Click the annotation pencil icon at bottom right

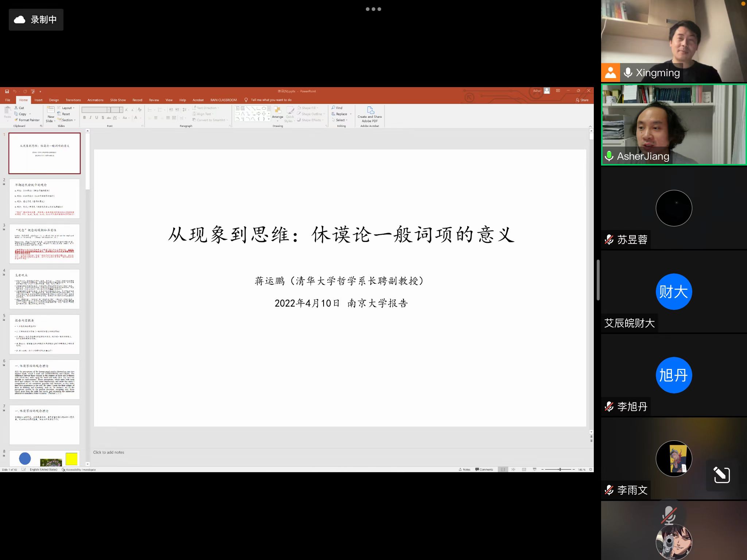(721, 475)
